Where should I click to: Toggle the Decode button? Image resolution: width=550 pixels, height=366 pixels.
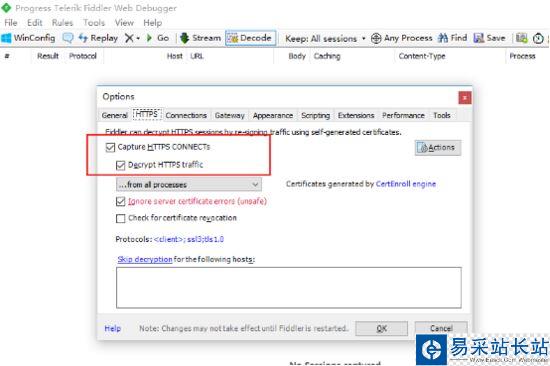[250, 38]
